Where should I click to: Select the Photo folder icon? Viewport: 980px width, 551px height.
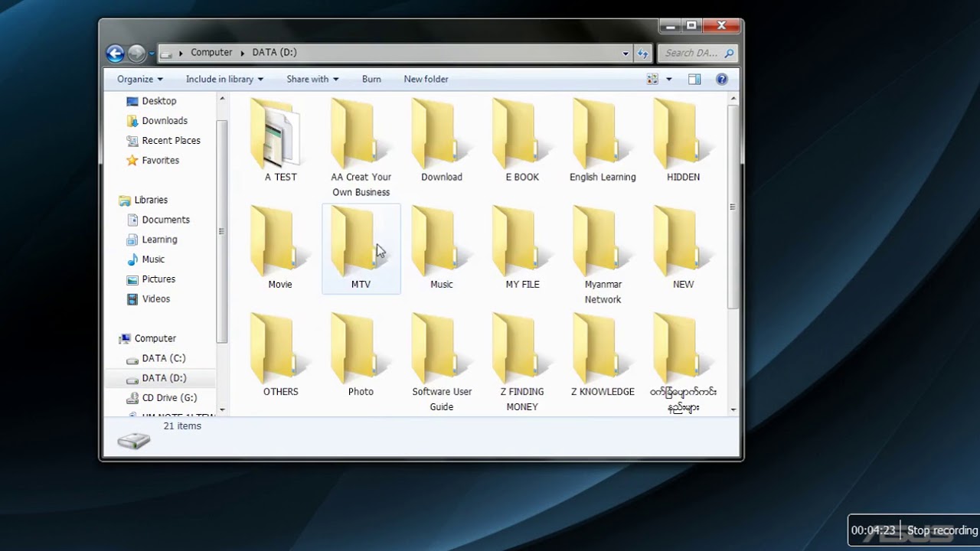357,347
